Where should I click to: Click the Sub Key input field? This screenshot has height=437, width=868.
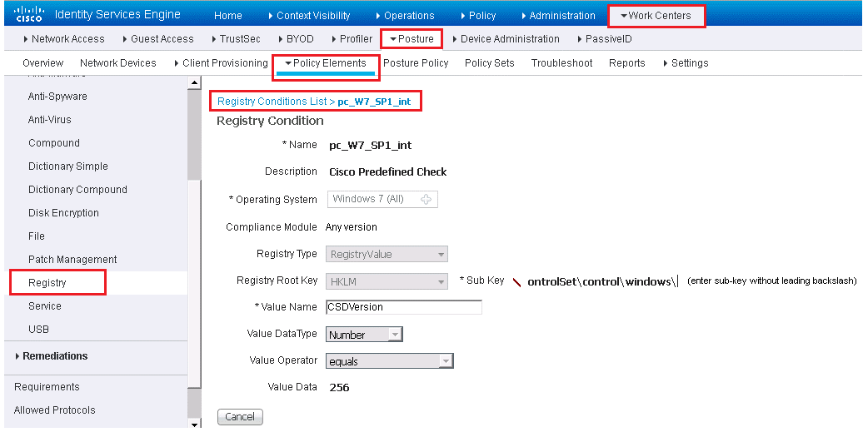tap(603, 281)
